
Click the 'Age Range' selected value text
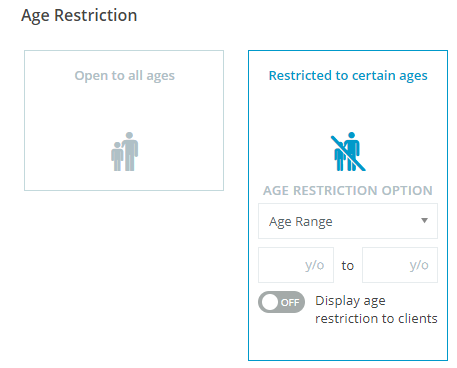[x=301, y=222]
